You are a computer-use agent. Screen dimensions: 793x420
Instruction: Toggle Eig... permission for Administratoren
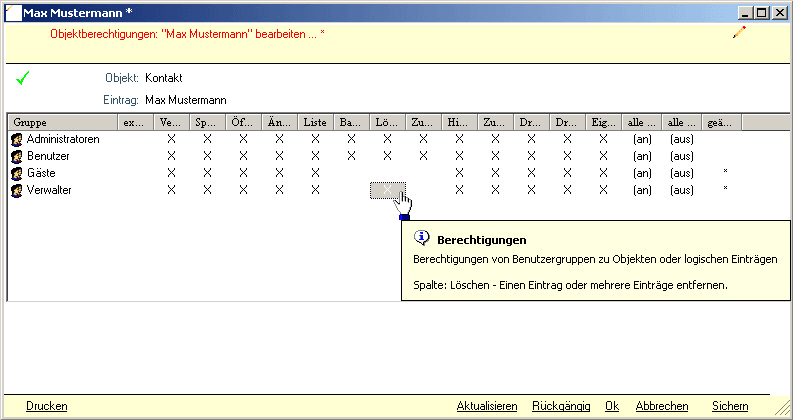(603, 139)
